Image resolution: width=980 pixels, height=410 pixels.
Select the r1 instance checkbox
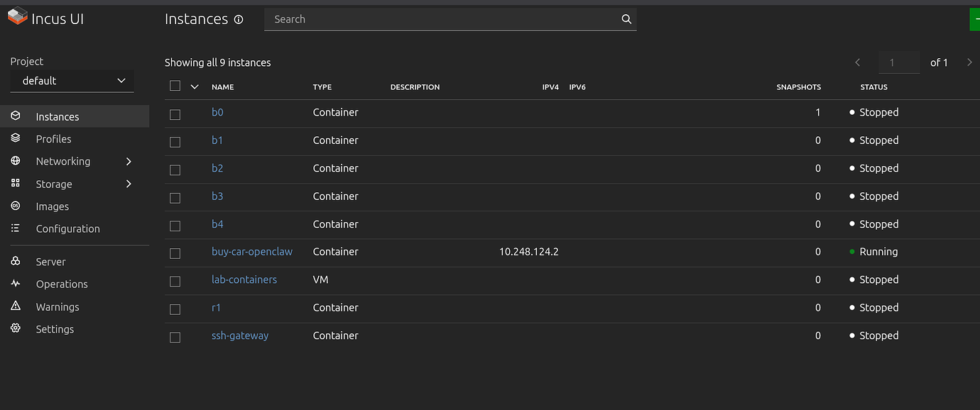175,309
